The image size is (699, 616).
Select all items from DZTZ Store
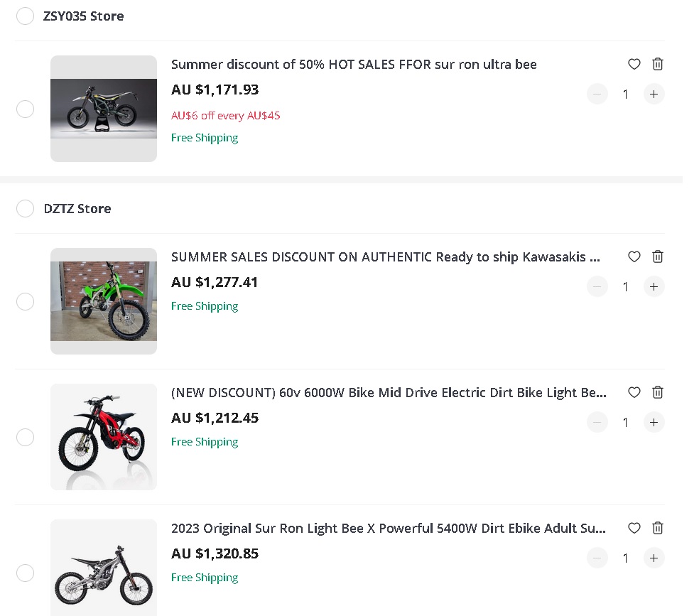(x=25, y=208)
